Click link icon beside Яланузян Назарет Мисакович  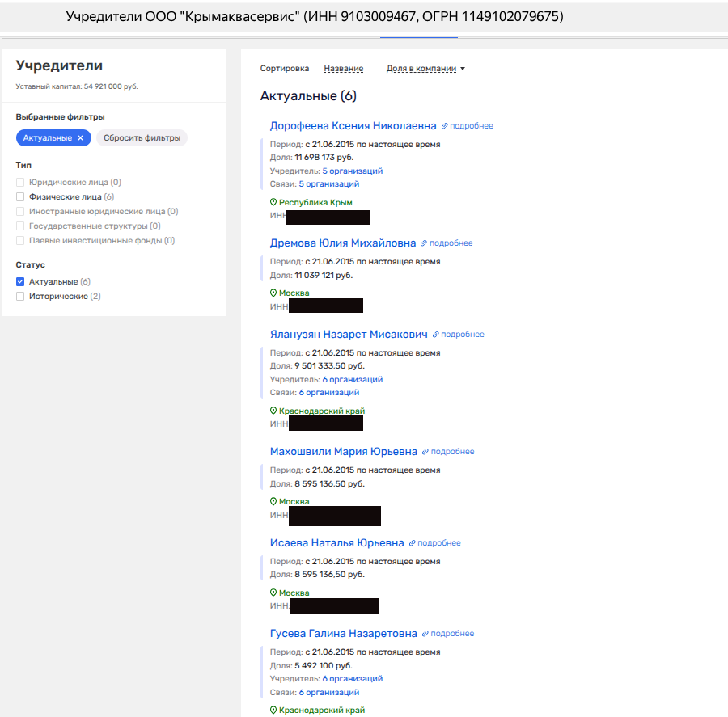[436, 335]
